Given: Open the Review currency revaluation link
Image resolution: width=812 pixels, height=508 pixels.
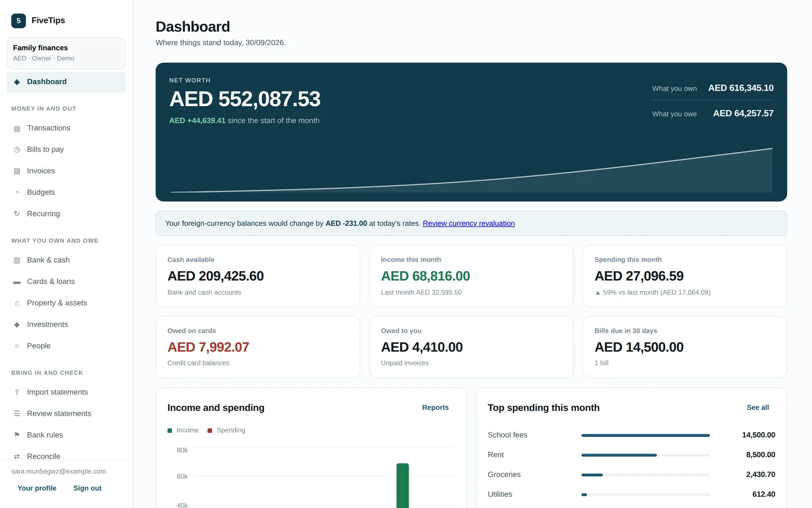Looking at the screenshot, I should pos(468,224).
